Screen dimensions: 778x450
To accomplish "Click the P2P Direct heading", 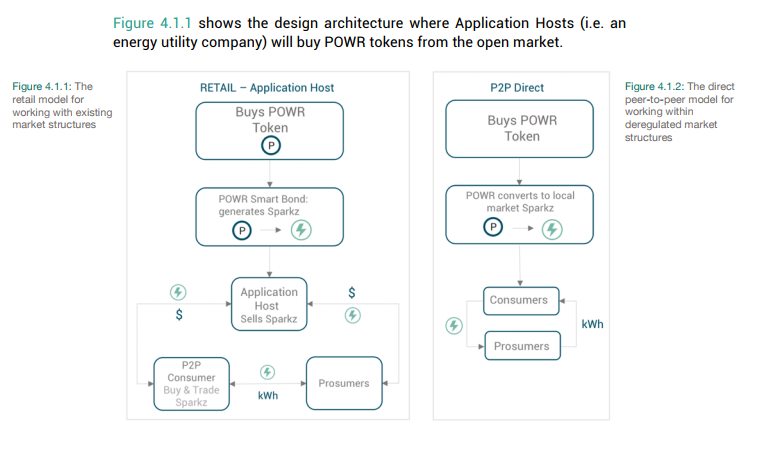I will (x=517, y=88).
